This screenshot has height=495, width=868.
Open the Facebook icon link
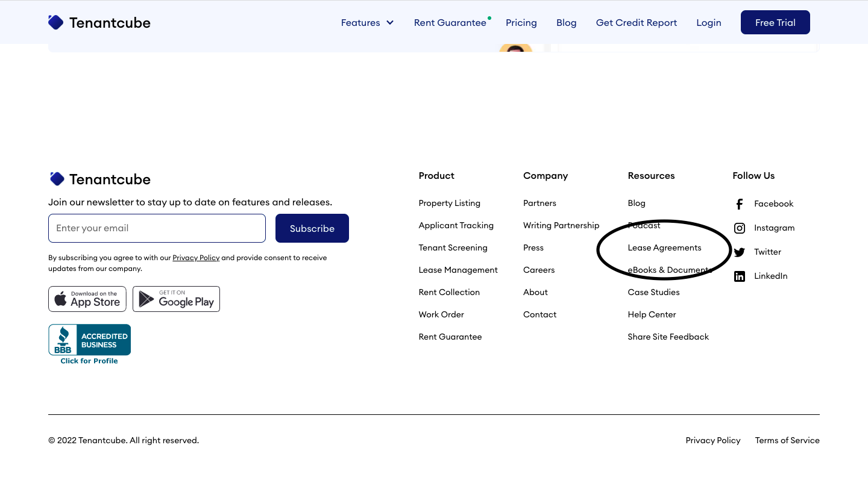pos(740,204)
